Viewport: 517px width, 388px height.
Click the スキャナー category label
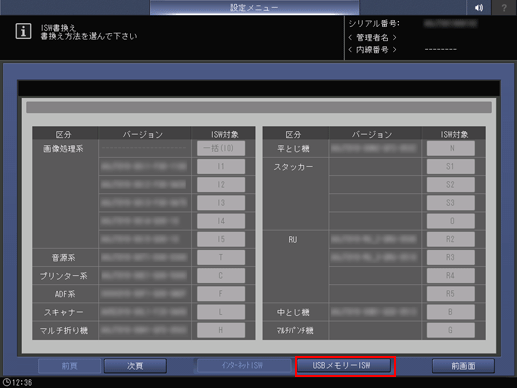pos(64,312)
